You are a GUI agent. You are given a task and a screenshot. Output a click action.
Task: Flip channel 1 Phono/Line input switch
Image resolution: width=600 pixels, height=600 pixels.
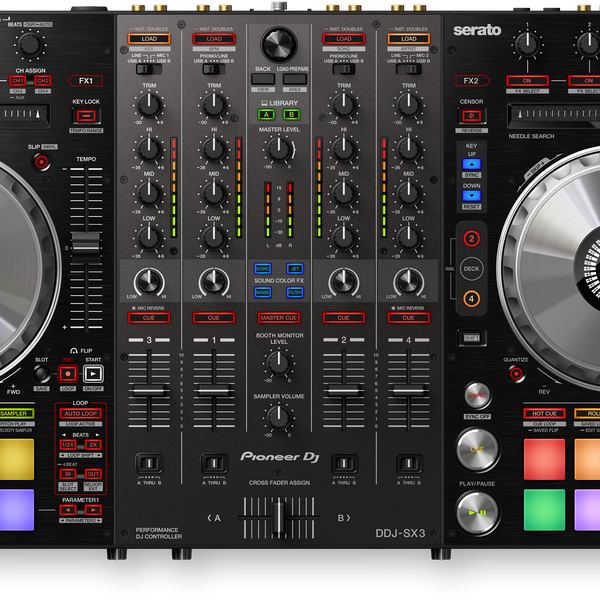[x=214, y=69]
